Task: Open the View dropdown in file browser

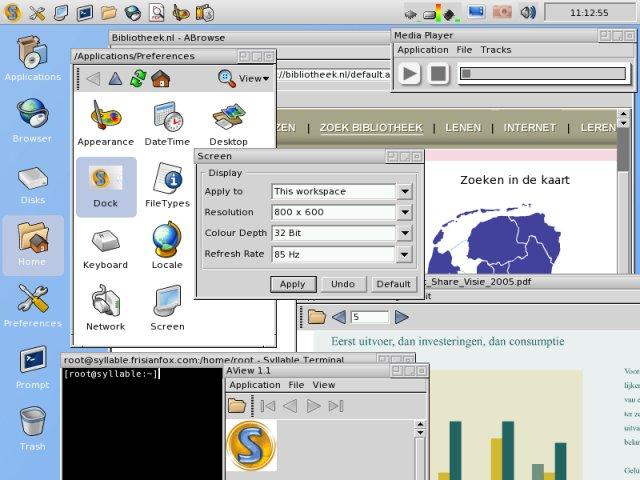Action: (x=254, y=78)
